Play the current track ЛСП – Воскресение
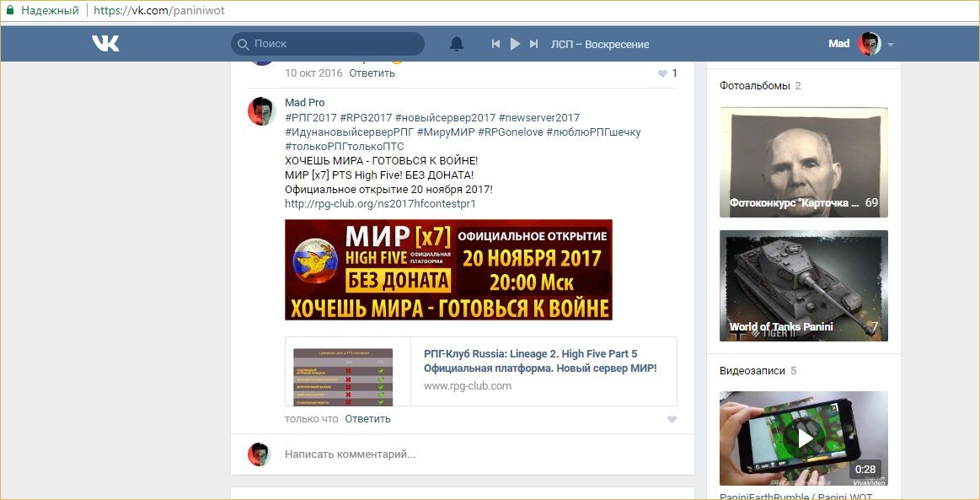Viewport: 980px width, 500px height. pos(515,44)
